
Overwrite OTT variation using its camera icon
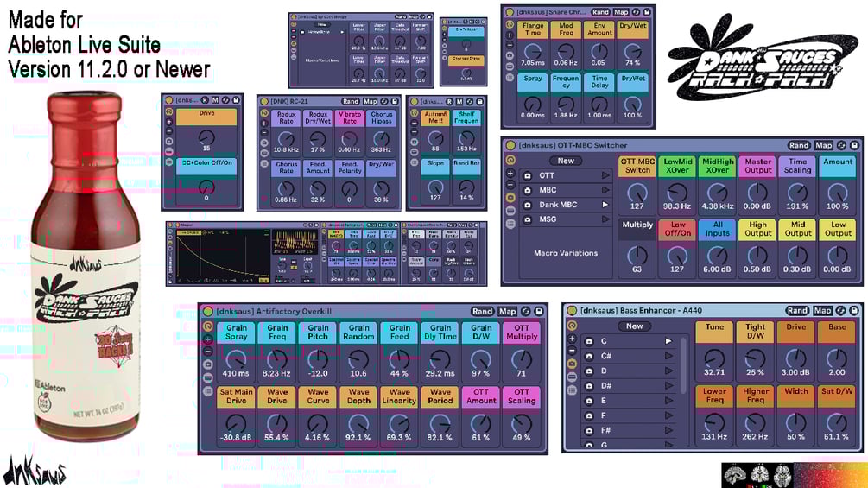tap(528, 175)
